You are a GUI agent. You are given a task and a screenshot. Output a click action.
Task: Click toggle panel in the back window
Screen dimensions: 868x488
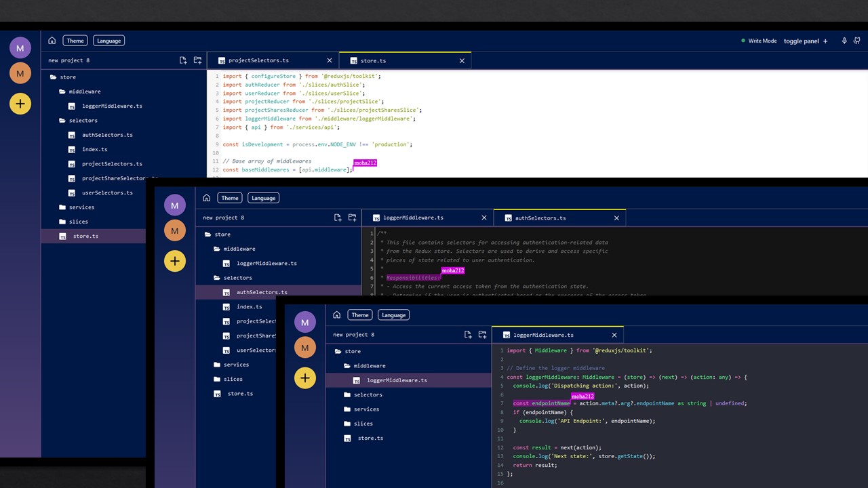pos(806,41)
